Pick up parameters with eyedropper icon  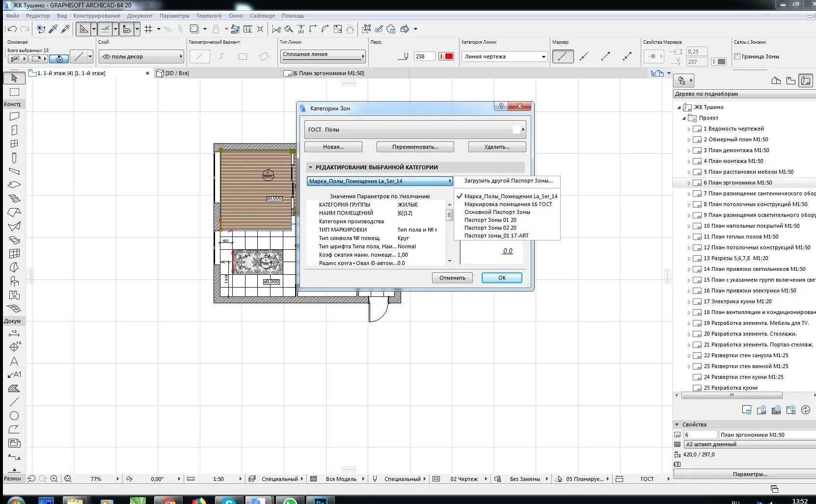pos(53,29)
